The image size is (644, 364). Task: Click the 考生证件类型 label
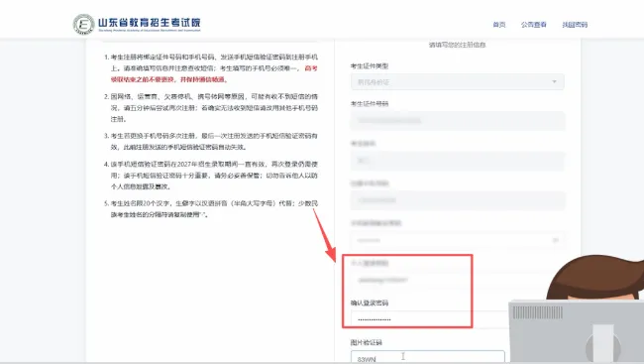click(x=370, y=65)
